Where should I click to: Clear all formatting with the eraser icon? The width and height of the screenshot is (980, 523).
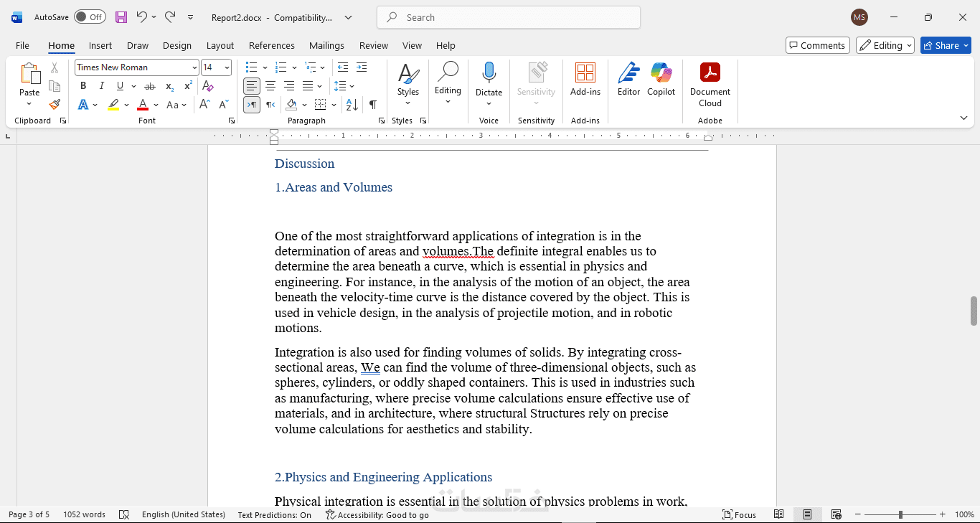(208, 86)
